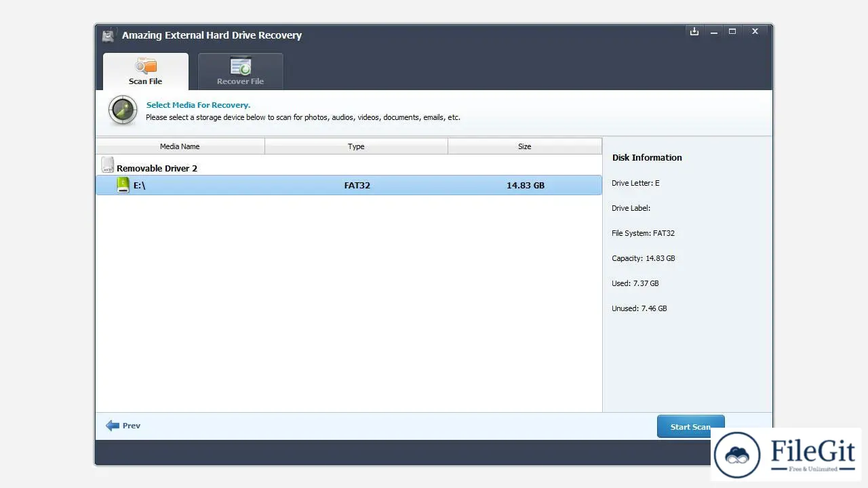868x488 pixels.
Task: Click the FAT32 type cell
Action: tap(357, 185)
